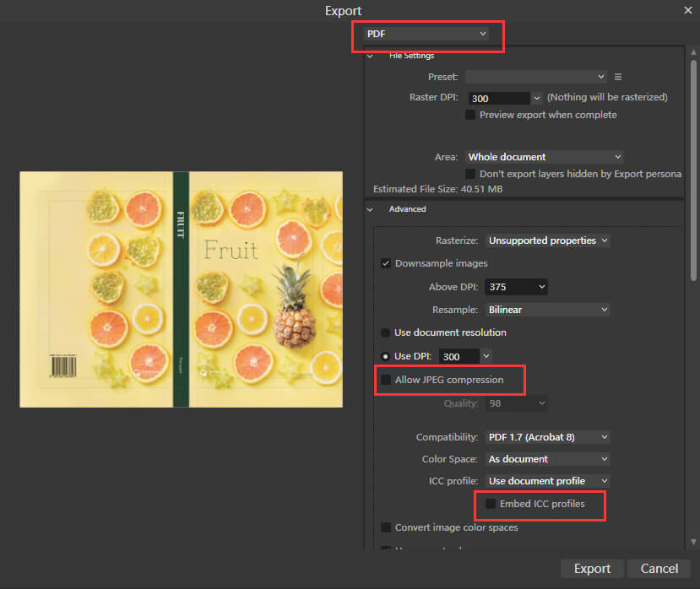
Task: Click the Export button
Action: click(592, 569)
